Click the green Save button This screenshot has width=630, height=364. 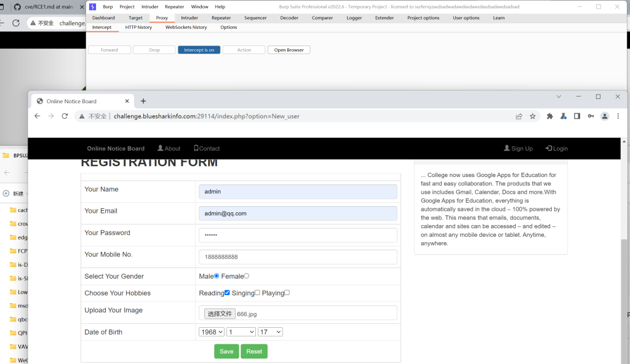pos(226,352)
